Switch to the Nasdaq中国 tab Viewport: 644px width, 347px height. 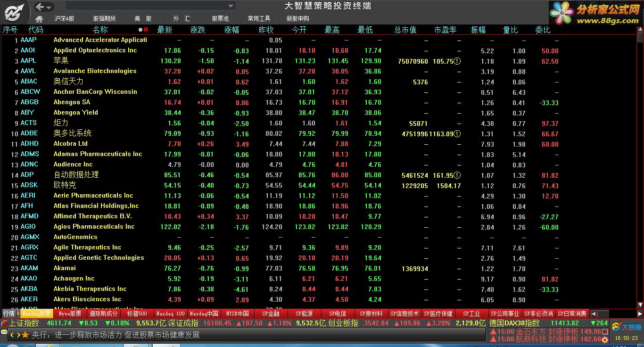pos(204,314)
